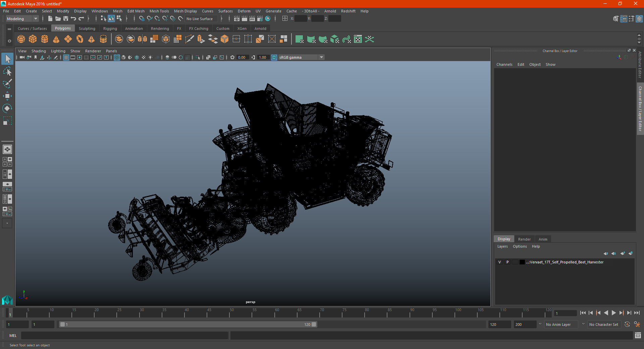Image resolution: width=644 pixels, height=349 pixels.
Task: Open the No Anim Layer dropdown
Action: coord(561,325)
